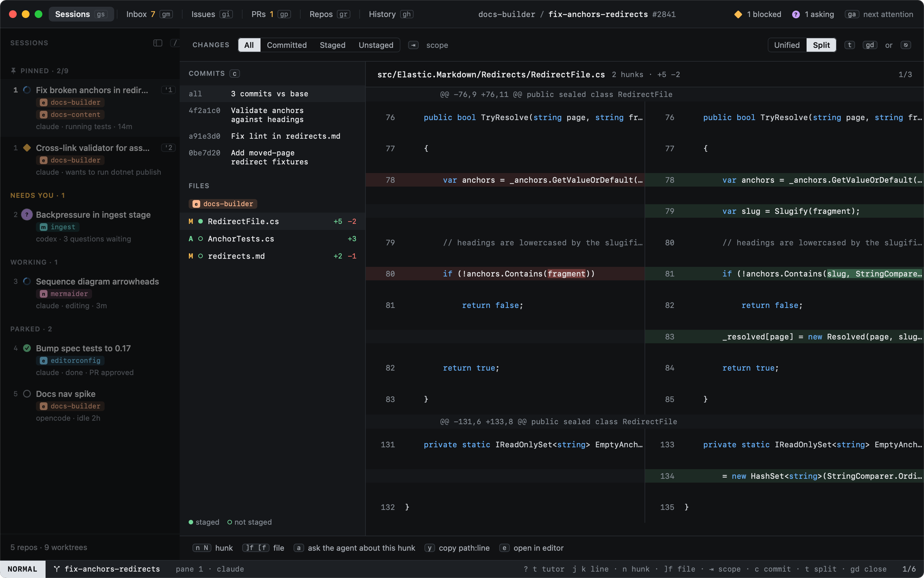
Task: Collapse the WORKING section header
Action: 34,262
